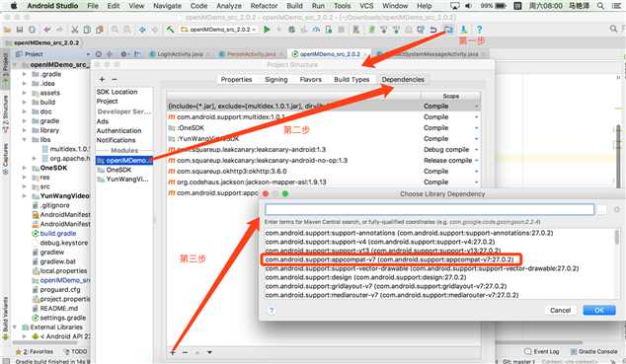This screenshot has width=626, height=364.
Task: Select support-annotations library entry
Action: [409, 233]
